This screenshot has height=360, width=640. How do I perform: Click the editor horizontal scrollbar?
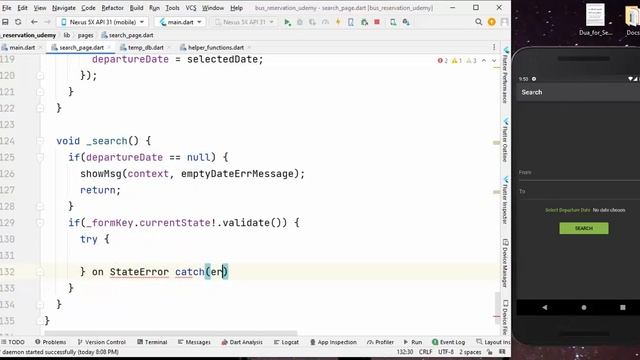pyautogui.click(x=171, y=333)
